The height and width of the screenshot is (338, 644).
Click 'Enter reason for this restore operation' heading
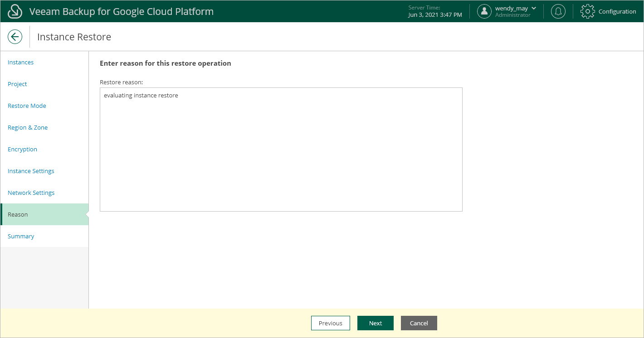click(x=166, y=63)
